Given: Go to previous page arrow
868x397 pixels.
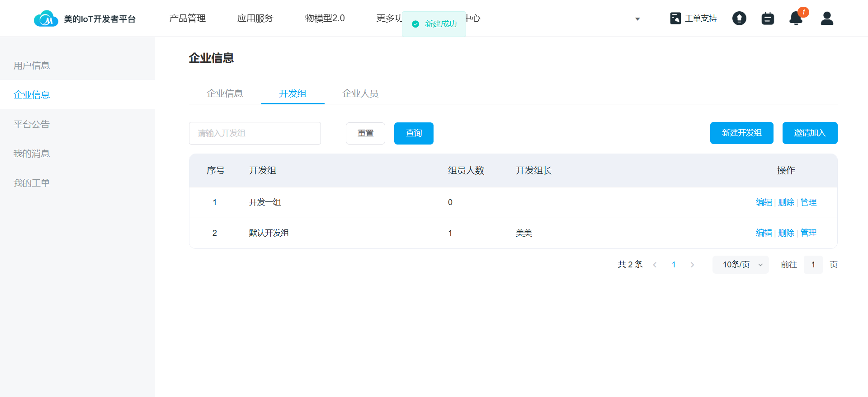Looking at the screenshot, I should click(655, 265).
